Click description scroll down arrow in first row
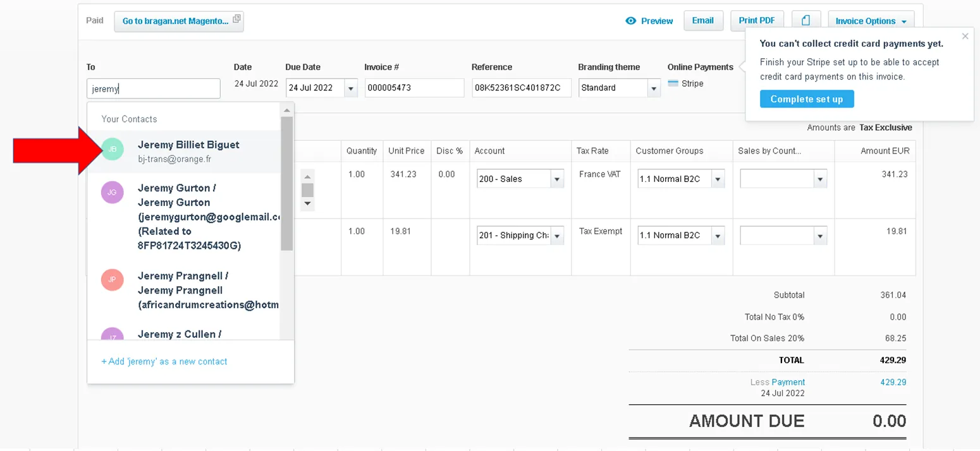 [x=308, y=203]
